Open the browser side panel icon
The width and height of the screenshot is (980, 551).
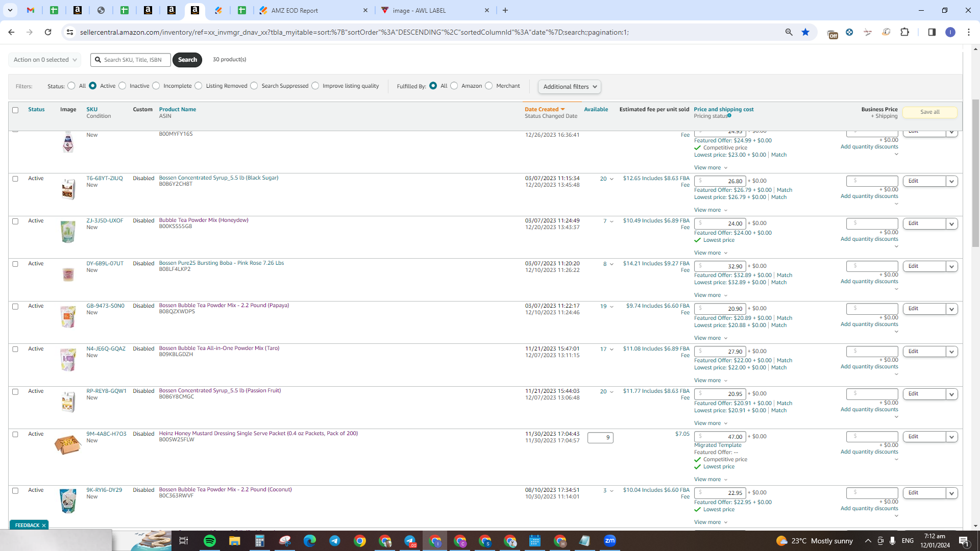coord(932,32)
